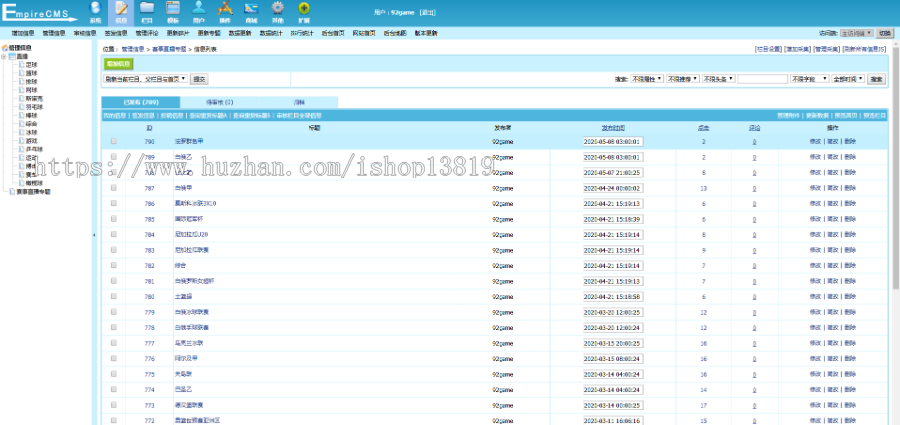
Task: Open 管理评论 in the submenu bar
Action: pos(146,33)
